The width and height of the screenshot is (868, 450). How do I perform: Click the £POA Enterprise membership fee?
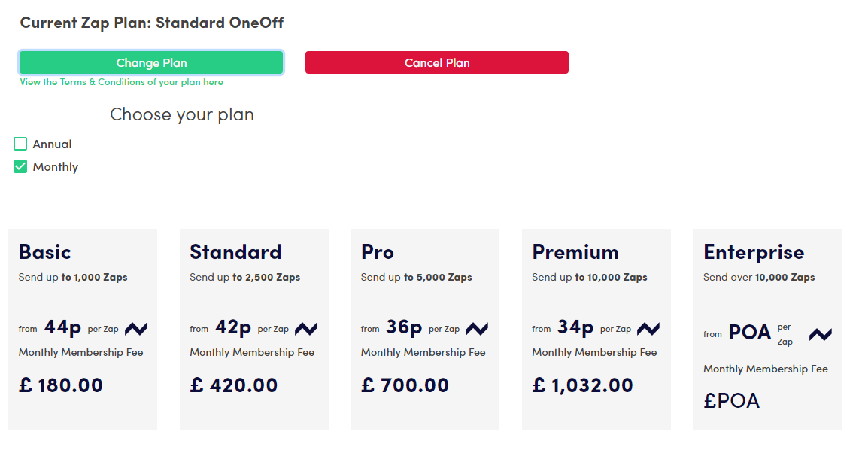[x=731, y=401]
